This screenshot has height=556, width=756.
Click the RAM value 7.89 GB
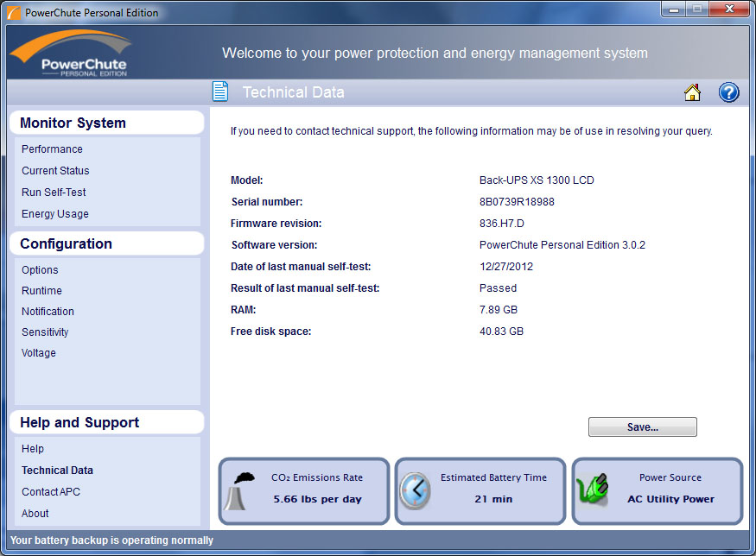point(499,310)
